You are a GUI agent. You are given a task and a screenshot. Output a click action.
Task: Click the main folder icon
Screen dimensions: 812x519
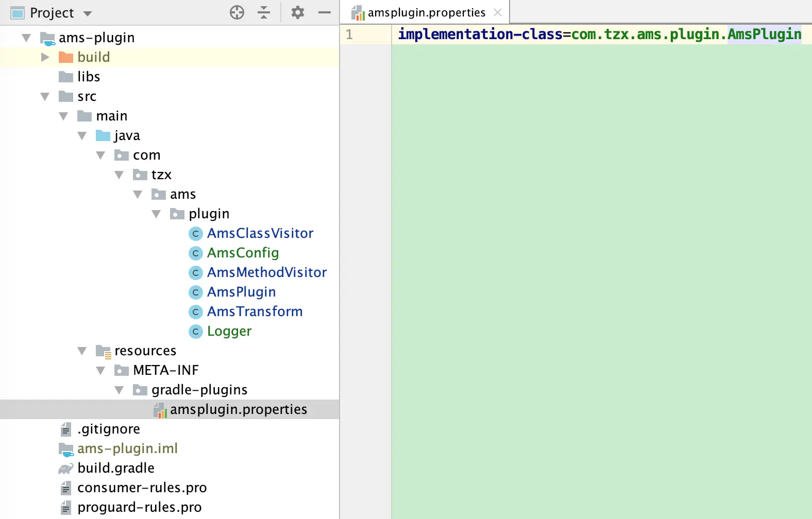[x=84, y=116]
